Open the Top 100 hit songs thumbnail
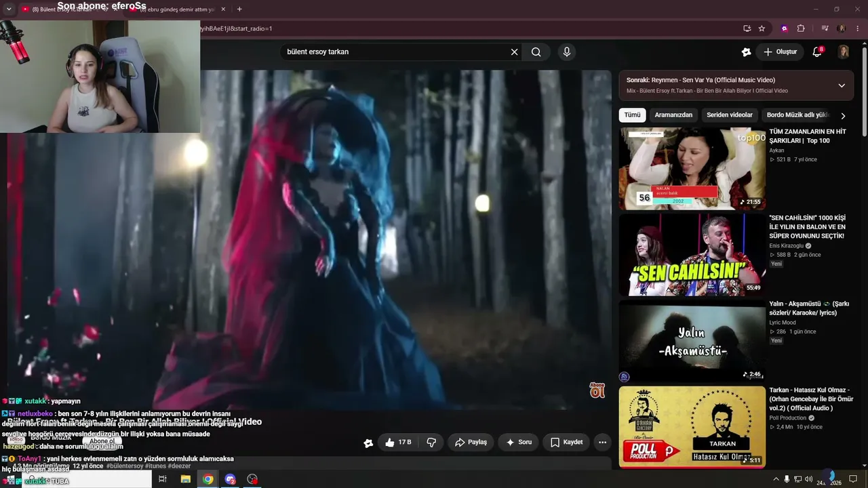 pyautogui.click(x=692, y=169)
